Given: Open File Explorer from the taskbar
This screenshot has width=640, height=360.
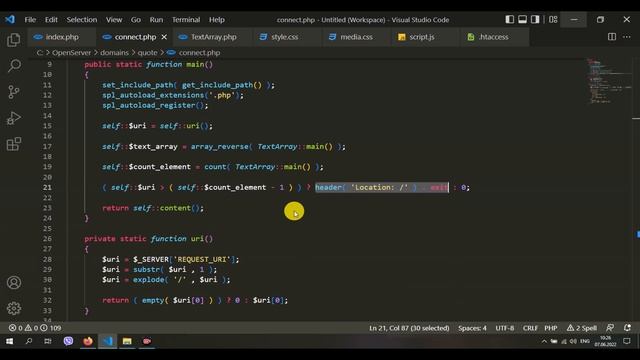Looking at the screenshot, I should pyautogui.click(x=127, y=341).
